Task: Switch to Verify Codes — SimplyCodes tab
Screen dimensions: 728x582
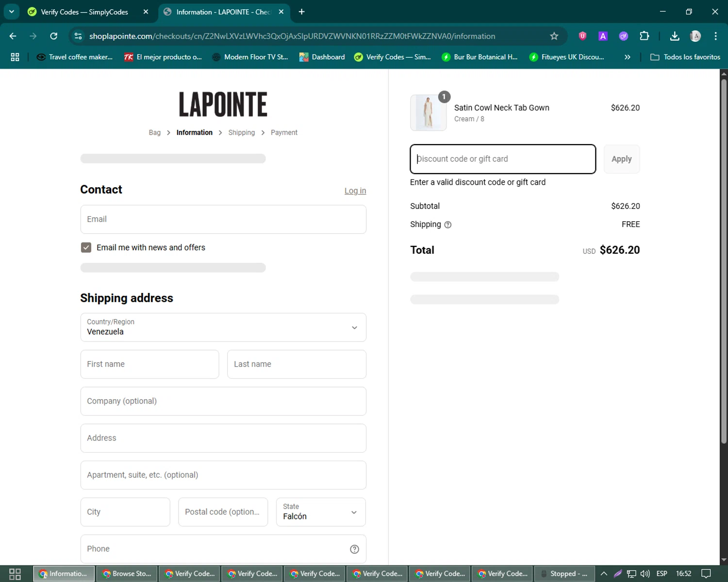Action: coord(84,12)
